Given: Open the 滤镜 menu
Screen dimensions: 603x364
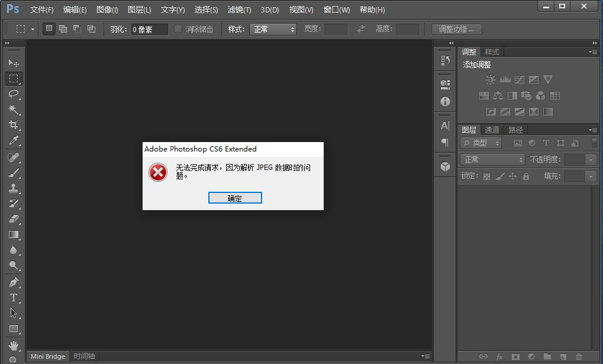Looking at the screenshot, I should click(x=239, y=9).
